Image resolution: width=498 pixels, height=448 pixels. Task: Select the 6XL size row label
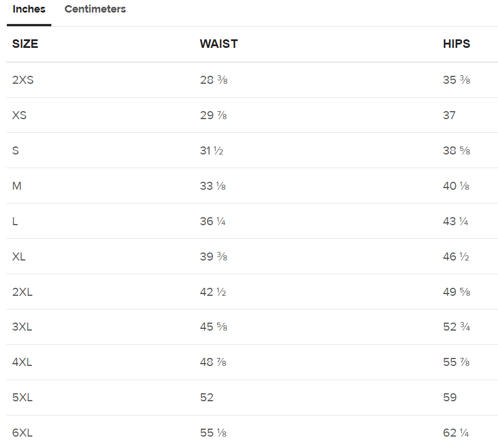(x=22, y=433)
